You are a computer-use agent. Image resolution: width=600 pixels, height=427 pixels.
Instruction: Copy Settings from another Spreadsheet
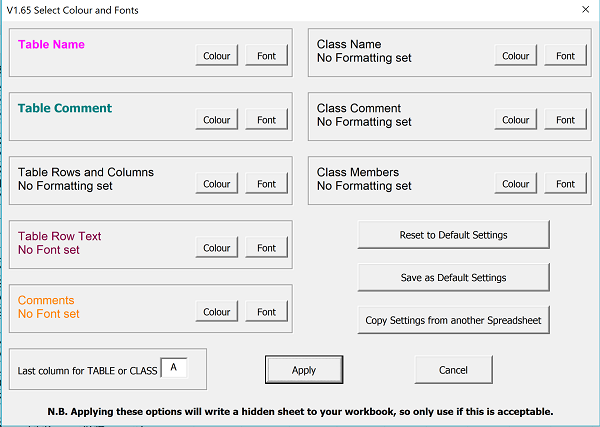tap(453, 320)
